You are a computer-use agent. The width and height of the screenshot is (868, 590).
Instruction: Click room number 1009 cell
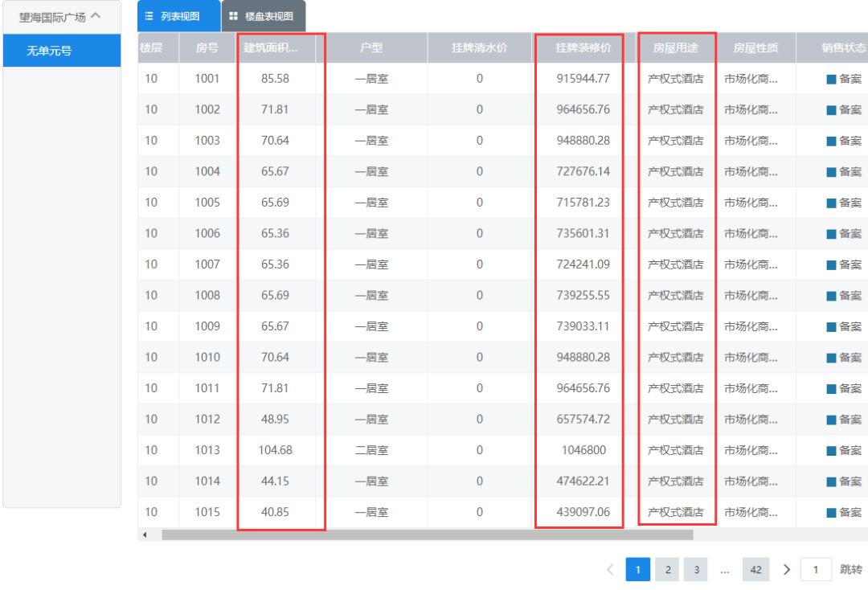207,326
